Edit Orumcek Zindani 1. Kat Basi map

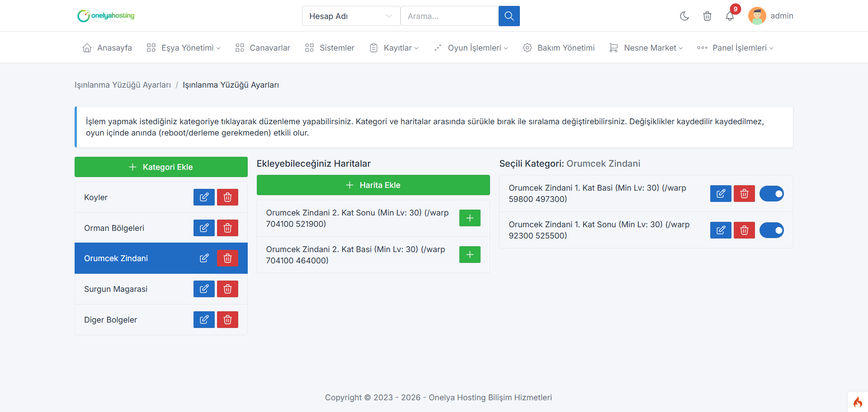(721, 193)
